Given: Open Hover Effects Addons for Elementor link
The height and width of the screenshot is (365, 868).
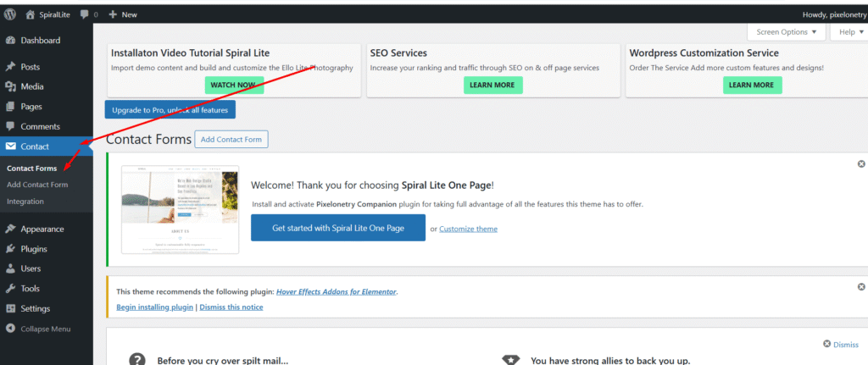Looking at the screenshot, I should [337, 291].
